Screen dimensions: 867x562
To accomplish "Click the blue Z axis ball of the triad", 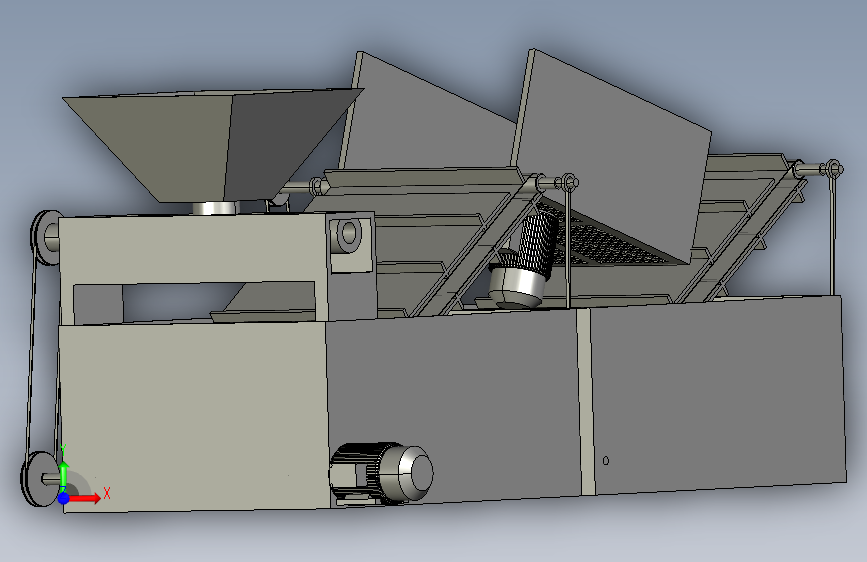I will tap(64, 498).
